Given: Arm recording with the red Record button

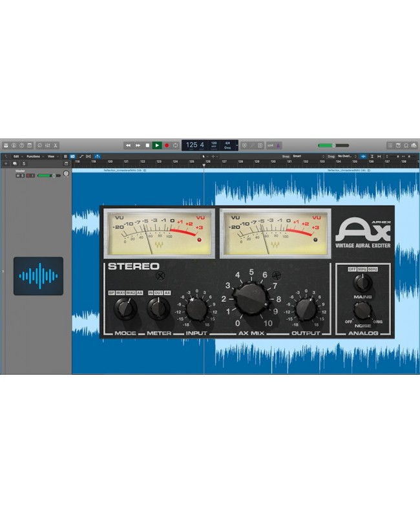Looking at the screenshot, I should (x=167, y=145).
